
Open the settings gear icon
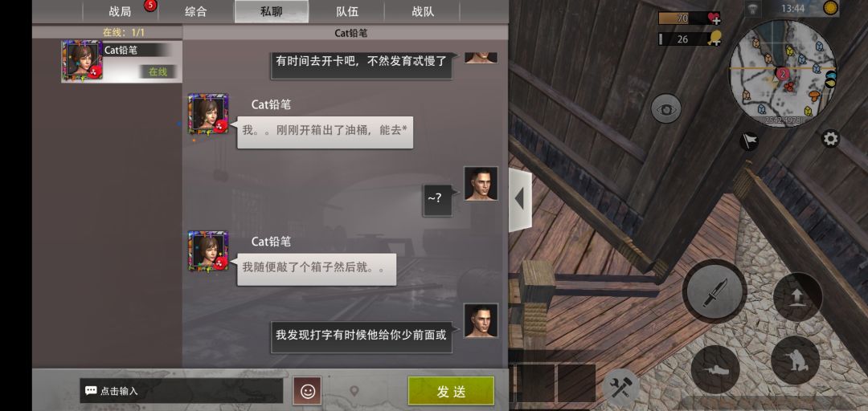(830, 138)
